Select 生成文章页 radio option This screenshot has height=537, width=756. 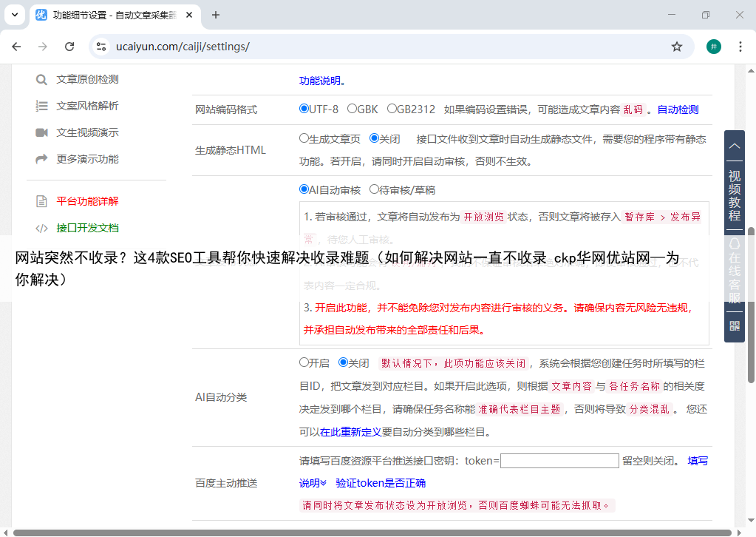(304, 138)
